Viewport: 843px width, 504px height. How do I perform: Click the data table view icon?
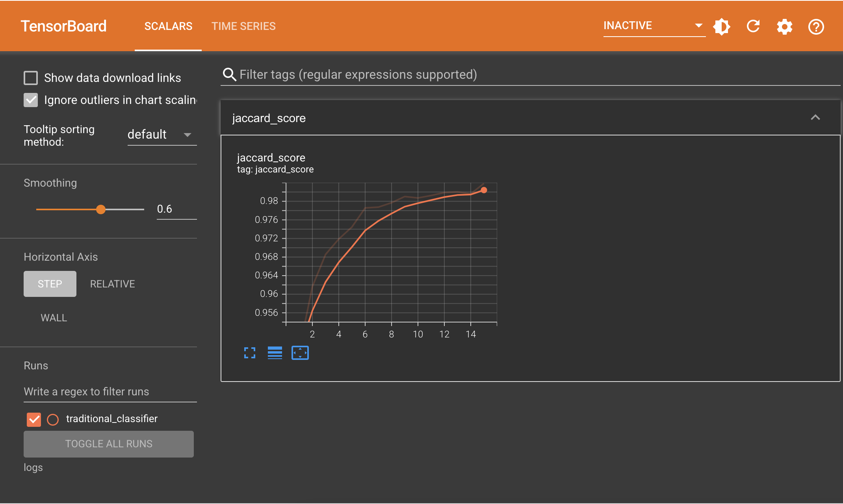275,354
